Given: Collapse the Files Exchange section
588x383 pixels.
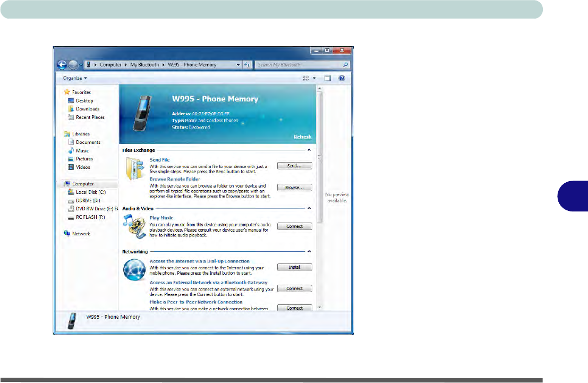Looking at the screenshot, I should pos(309,150).
